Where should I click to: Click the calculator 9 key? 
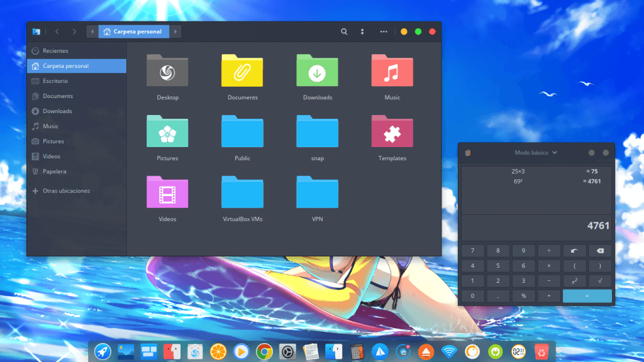pyautogui.click(x=523, y=251)
